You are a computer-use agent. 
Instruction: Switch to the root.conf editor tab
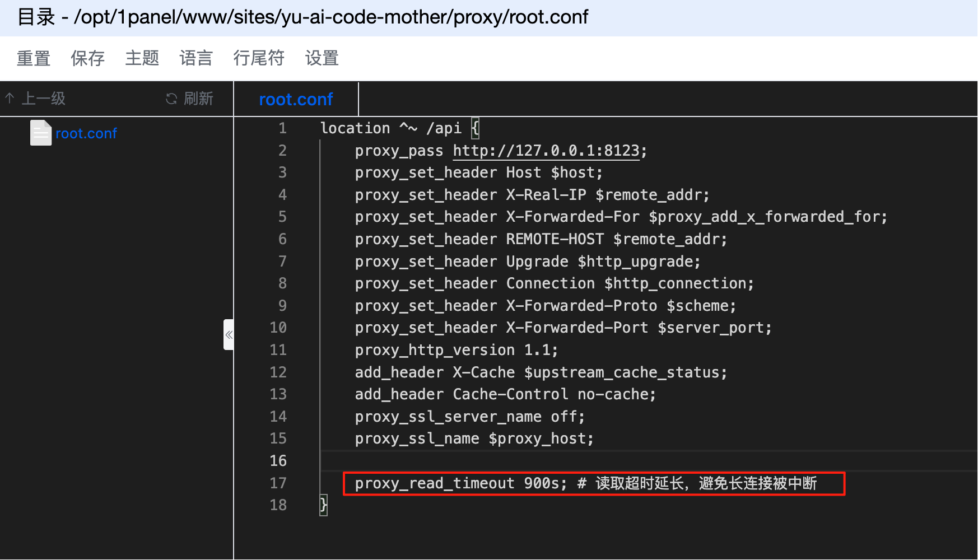(x=296, y=99)
